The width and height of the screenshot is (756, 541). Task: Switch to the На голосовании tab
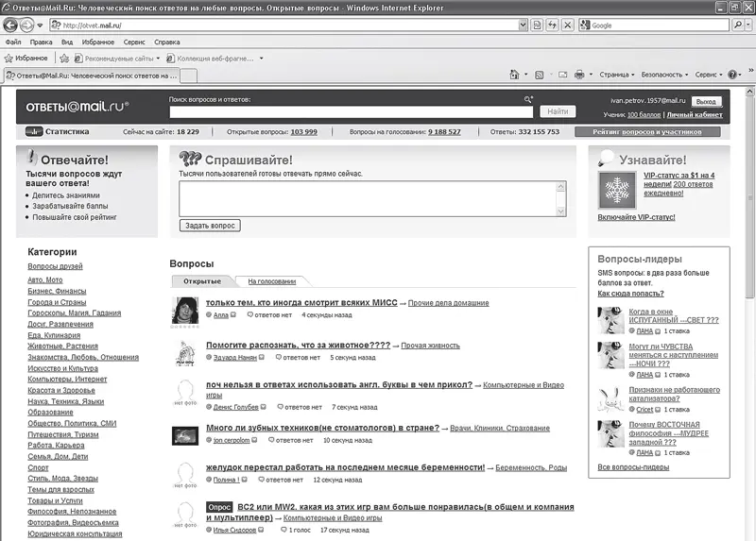click(271, 281)
